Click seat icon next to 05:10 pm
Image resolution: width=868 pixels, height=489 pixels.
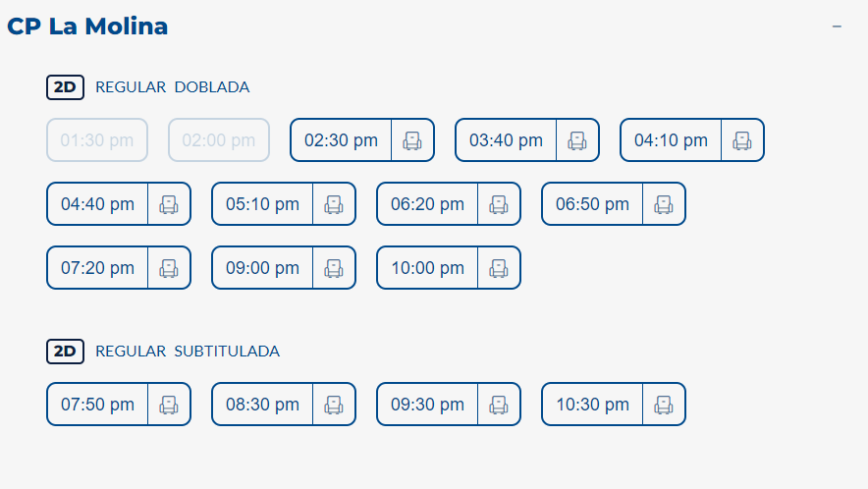point(334,204)
